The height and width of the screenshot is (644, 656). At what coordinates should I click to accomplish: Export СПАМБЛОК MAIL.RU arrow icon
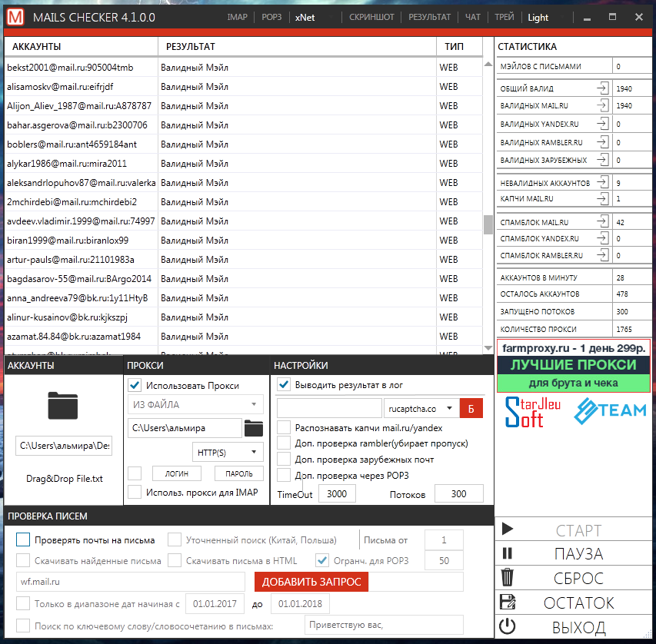[602, 221]
